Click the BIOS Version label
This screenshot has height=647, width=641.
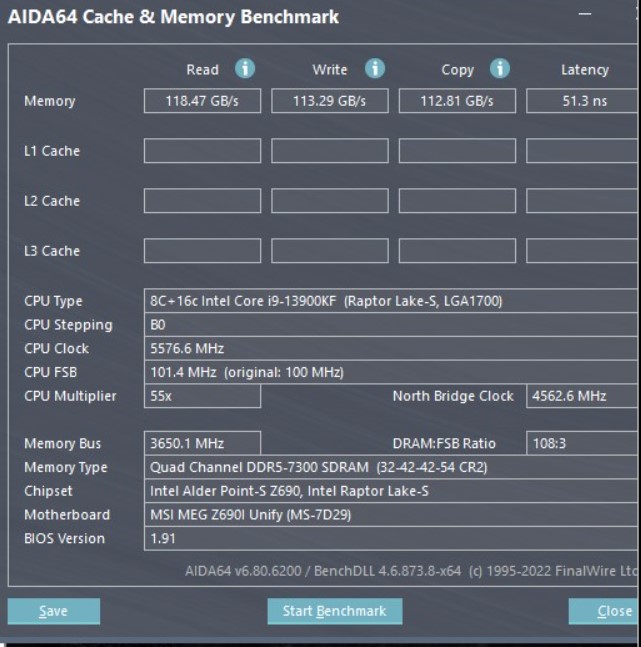tap(64, 538)
